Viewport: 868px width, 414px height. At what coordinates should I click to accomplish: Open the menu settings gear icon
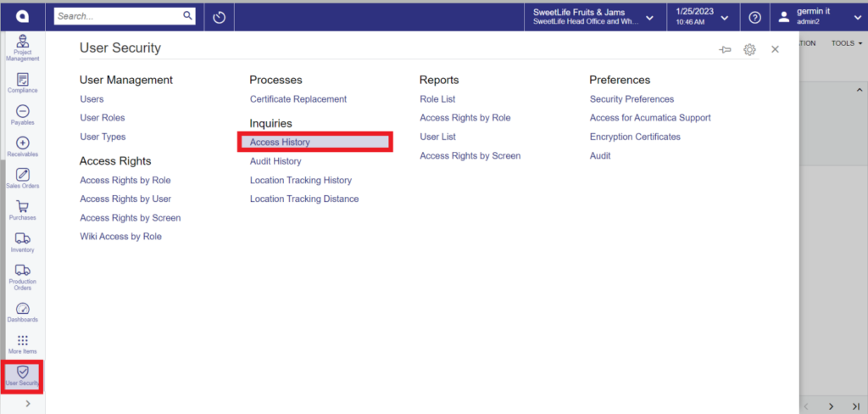(749, 50)
